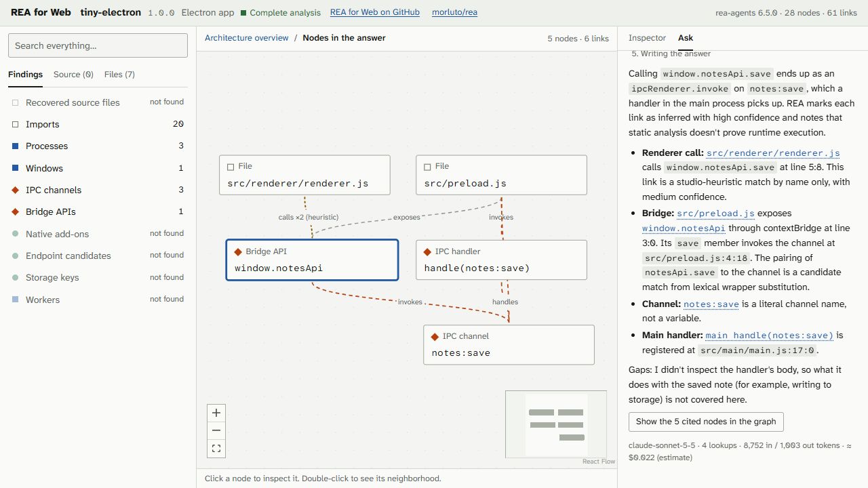Viewport: 868px width, 488px height.
Task: Go to Architecture overview breadcrumb
Action: pyautogui.click(x=247, y=38)
